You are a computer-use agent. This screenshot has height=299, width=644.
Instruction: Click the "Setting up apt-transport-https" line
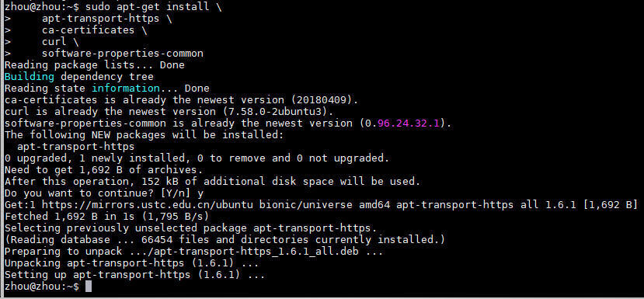[134, 274]
